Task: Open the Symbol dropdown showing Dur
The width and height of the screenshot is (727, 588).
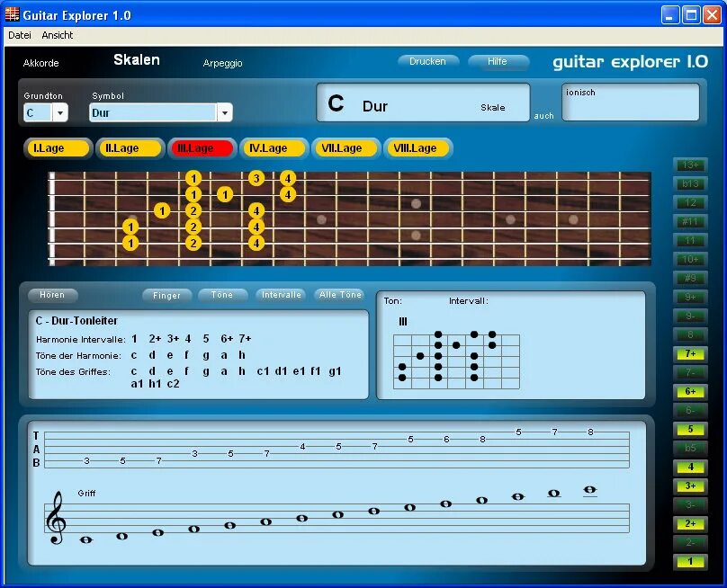Action: [160, 112]
